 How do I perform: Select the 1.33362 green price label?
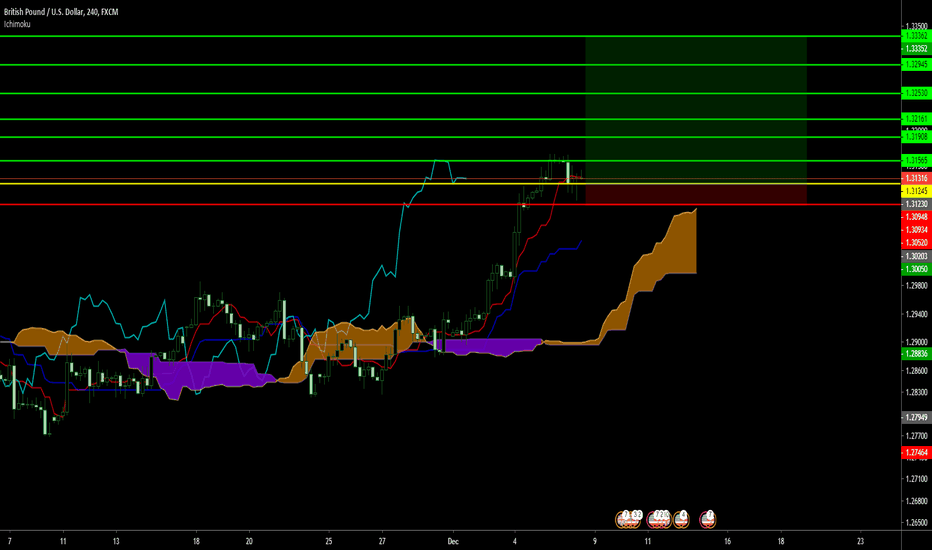[x=915, y=36]
